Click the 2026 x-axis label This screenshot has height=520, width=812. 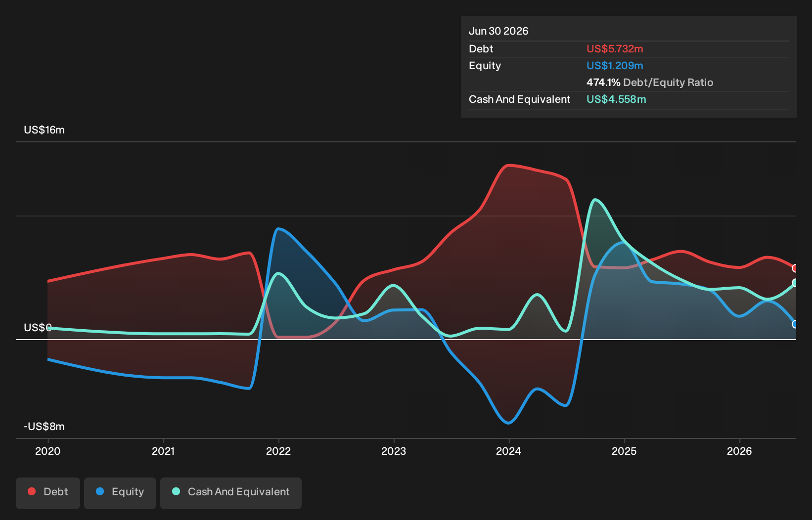pyautogui.click(x=739, y=451)
